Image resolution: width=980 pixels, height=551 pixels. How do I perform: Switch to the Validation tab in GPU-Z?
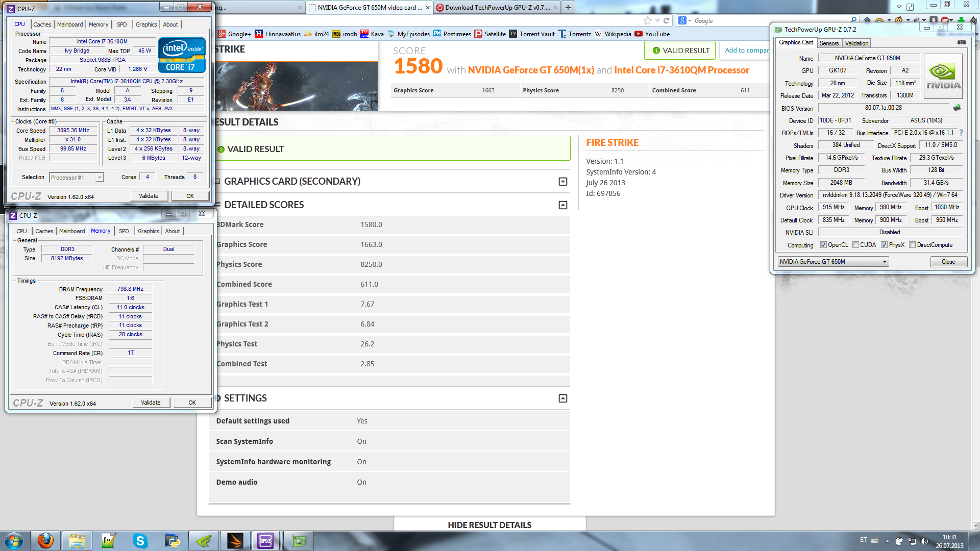(856, 43)
